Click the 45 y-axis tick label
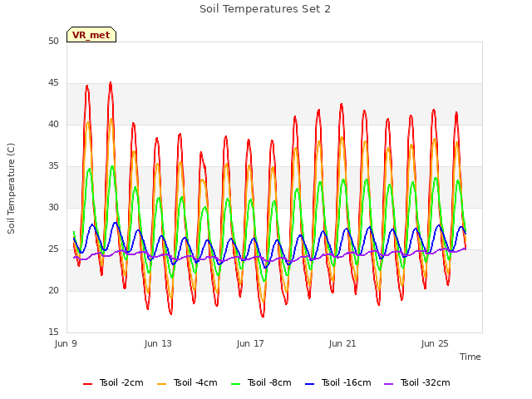 tap(53, 83)
